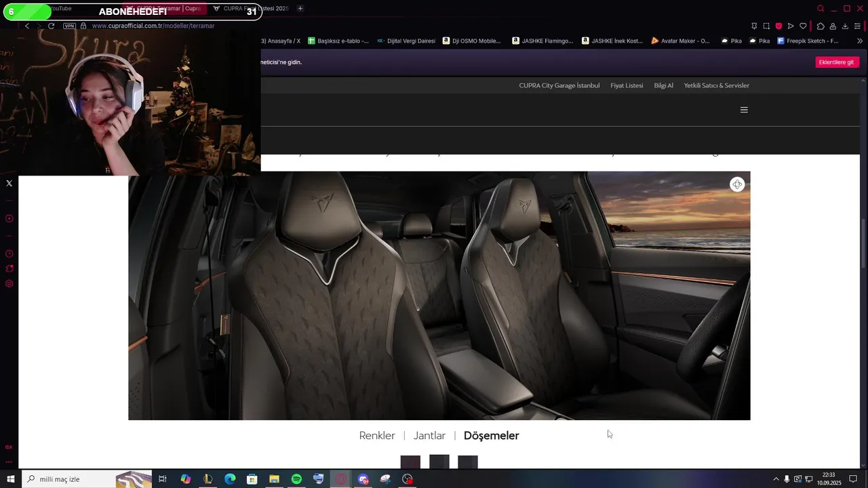Open Yetkili Satıcı & Servisler link

pyautogui.click(x=716, y=85)
